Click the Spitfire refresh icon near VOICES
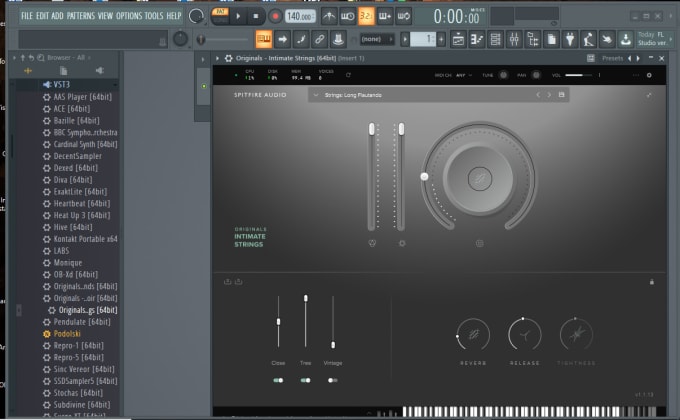Screen dimensions: 680x420 tap(348, 75)
